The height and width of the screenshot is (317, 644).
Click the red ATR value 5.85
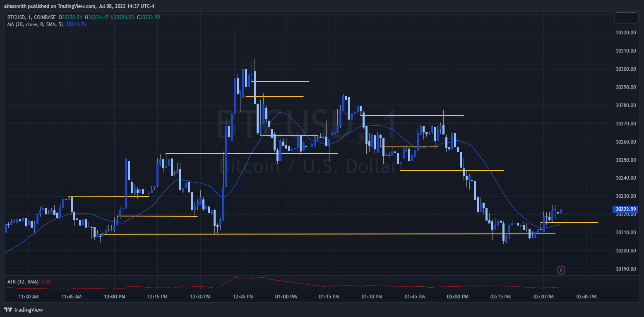tap(47, 281)
